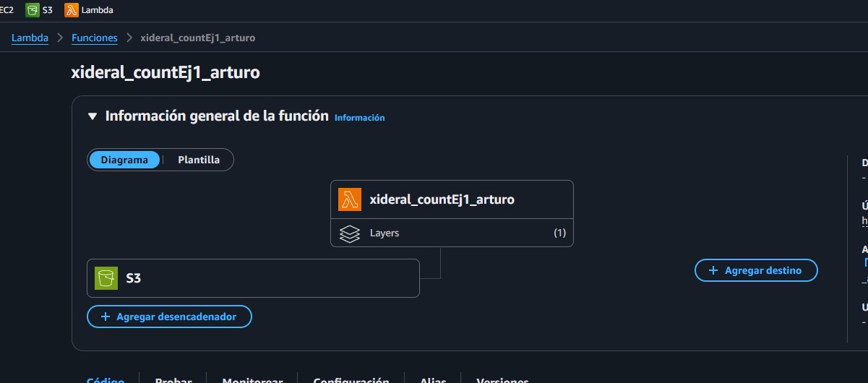Click the blue Información link beside the heading
This screenshot has height=383, width=868.
point(359,118)
